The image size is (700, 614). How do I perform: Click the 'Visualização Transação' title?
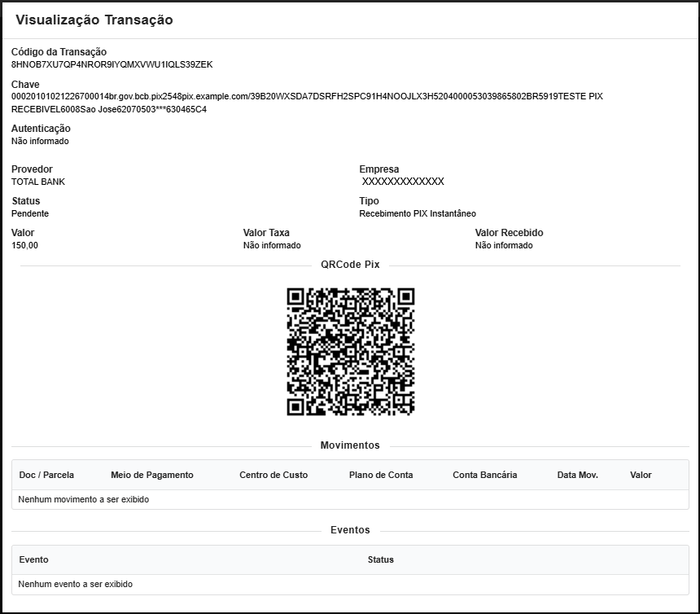[94, 20]
